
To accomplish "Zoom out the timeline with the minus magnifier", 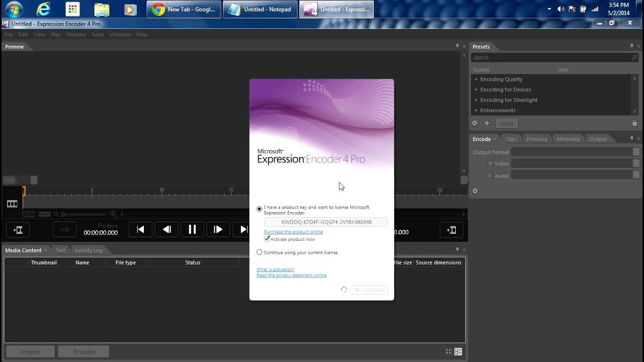I will 56,214.
